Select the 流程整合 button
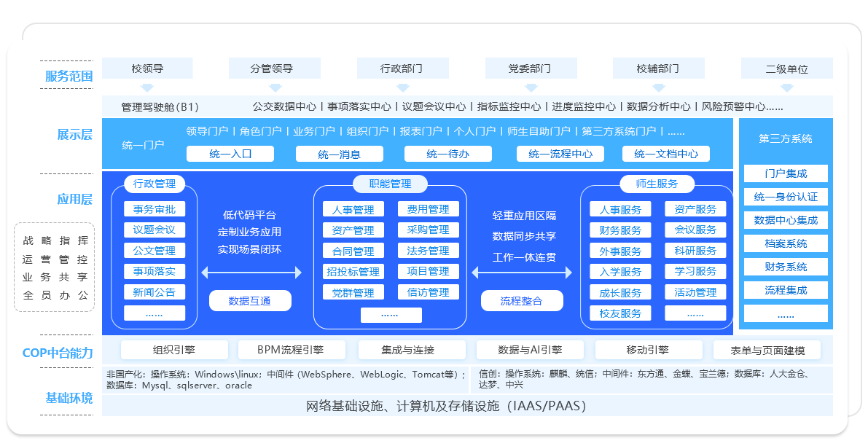This screenshot has height=446, width=868. (x=522, y=300)
